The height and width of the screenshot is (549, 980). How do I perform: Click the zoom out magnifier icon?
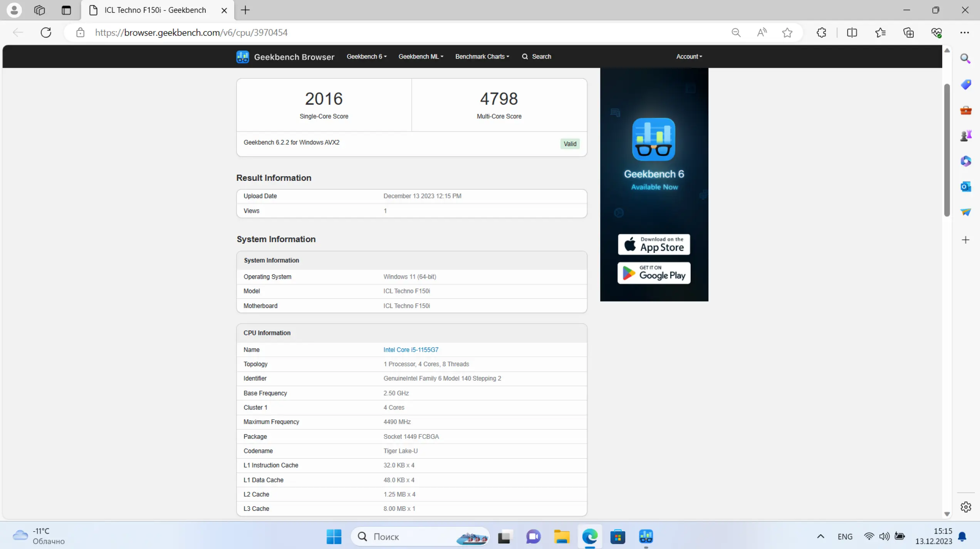tap(736, 33)
